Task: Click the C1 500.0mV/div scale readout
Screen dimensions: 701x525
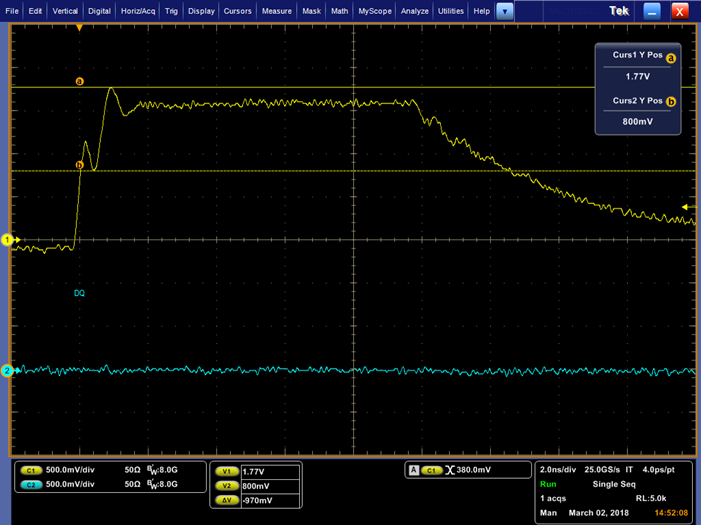Action: click(x=70, y=470)
